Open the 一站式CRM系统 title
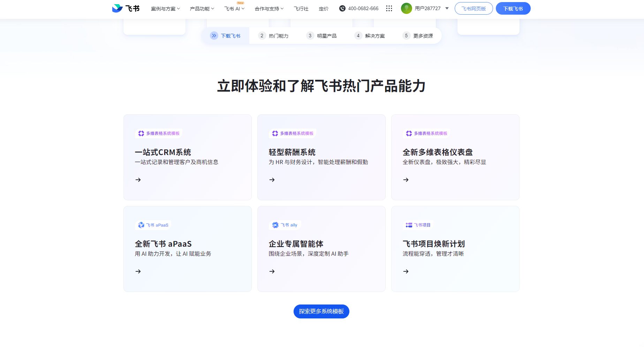Viewport: 644px width, 347px height. [x=163, y=152]
